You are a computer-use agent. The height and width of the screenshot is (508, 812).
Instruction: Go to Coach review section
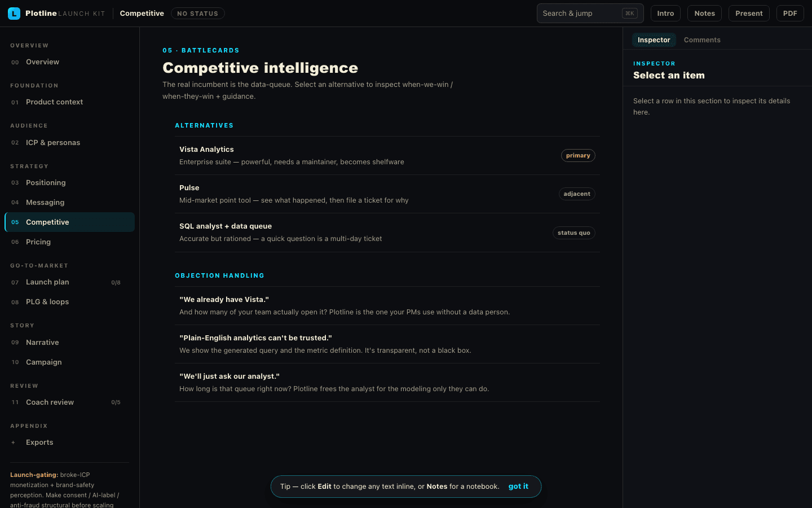click(x=69, y=402)
